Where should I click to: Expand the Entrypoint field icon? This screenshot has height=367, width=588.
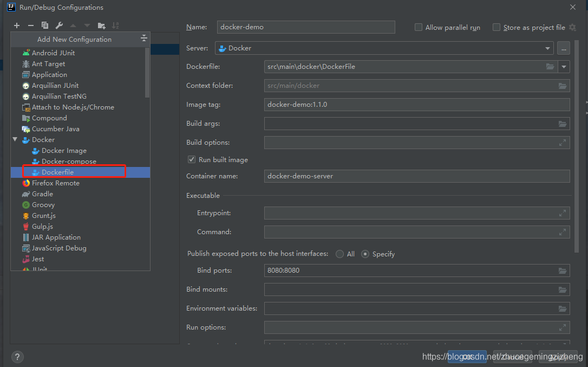pyautogui.click(x=563, y=213)
